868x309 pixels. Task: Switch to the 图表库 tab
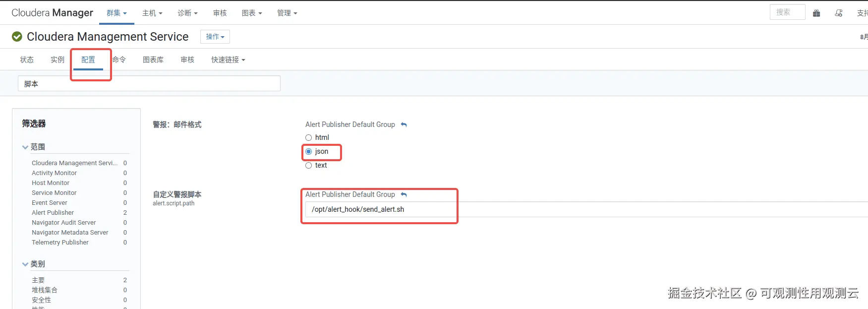tap(153, 60)
